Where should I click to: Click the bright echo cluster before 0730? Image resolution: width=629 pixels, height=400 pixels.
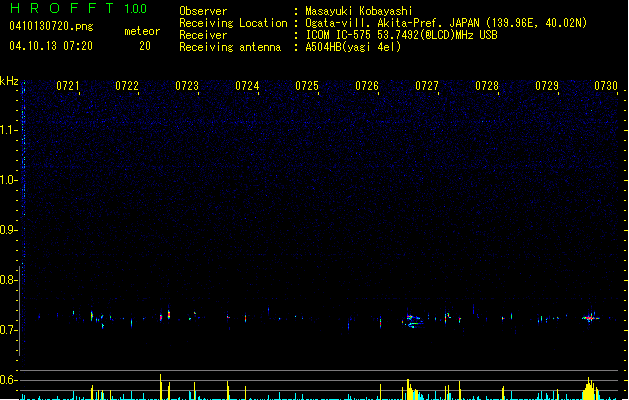(x=590, y=318)
